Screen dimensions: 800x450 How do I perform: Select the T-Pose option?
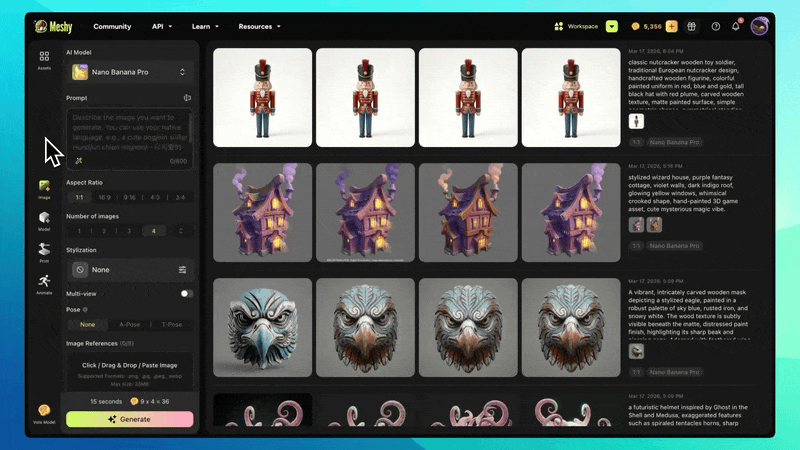[172, 324]
